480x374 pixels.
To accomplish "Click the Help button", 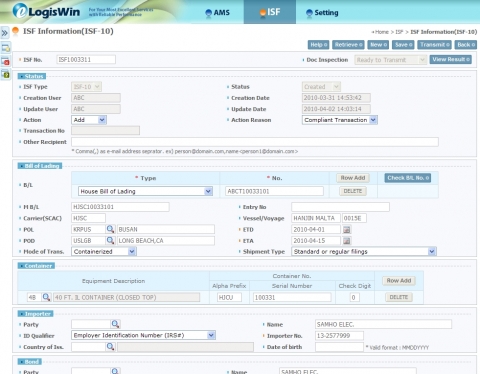I will coord(318,45).
